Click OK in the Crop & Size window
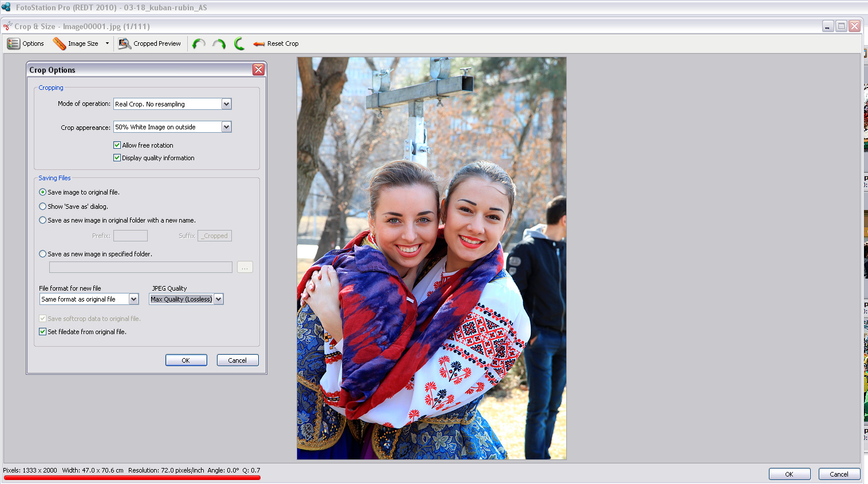 [x=790, y=474]
